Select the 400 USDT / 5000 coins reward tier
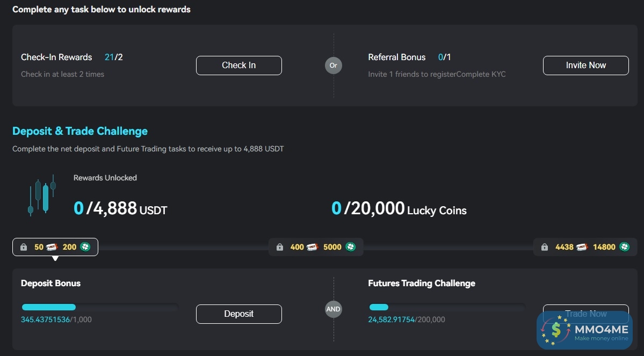The image size is (644, 356). tap(316, 247)
